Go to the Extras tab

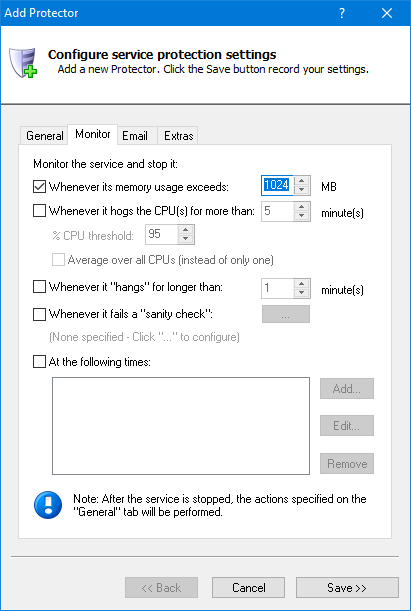tap(178, 136)
